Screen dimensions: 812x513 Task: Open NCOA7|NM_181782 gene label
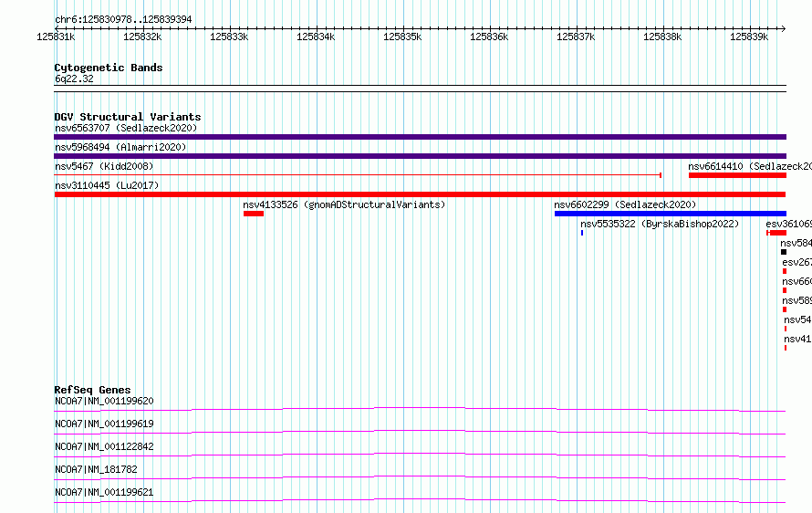pyautogui.click(x=96, y=469)
